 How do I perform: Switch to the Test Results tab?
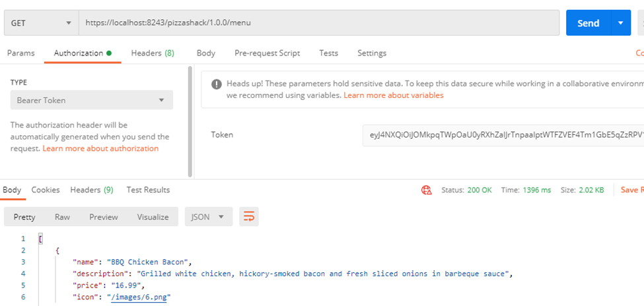click(x=148, y=190)
